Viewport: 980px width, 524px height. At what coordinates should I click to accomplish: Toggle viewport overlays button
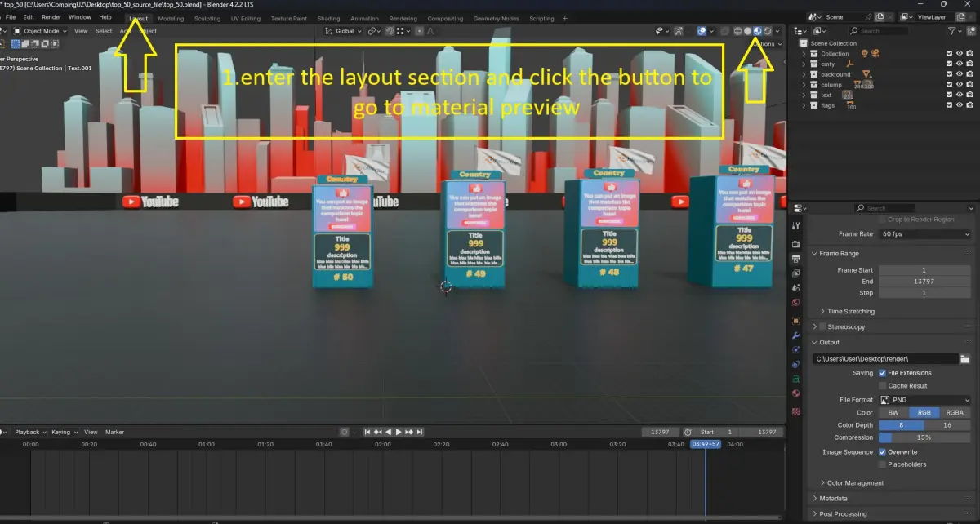[x=702, y=31]
